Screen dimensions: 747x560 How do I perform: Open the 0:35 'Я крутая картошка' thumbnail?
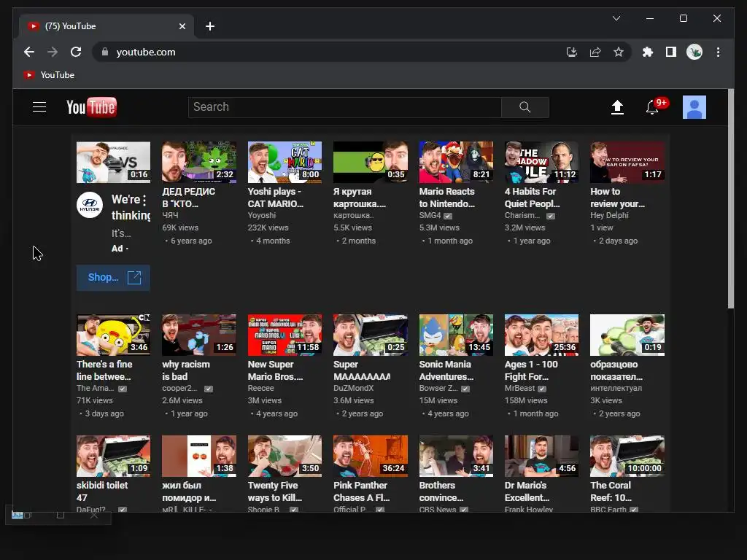pos(371,163)
